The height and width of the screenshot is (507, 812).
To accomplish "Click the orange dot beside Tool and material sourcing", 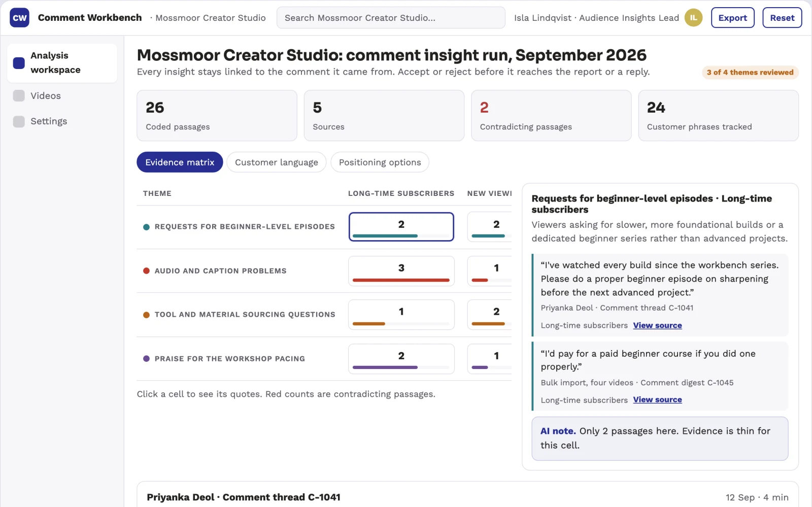I will (146, 315).
